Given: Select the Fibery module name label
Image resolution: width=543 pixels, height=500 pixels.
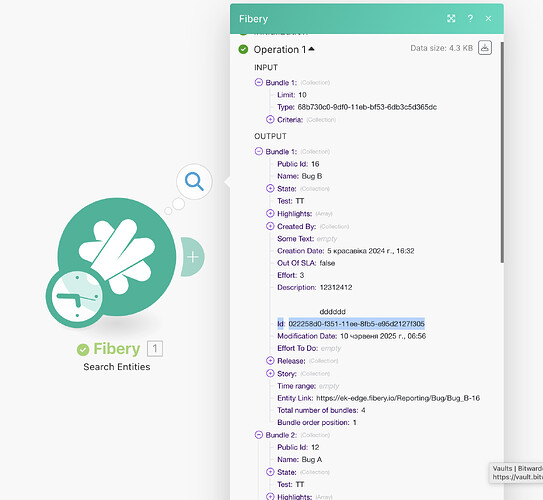Looking at the screenshot, I should click(x=117, y=349).
